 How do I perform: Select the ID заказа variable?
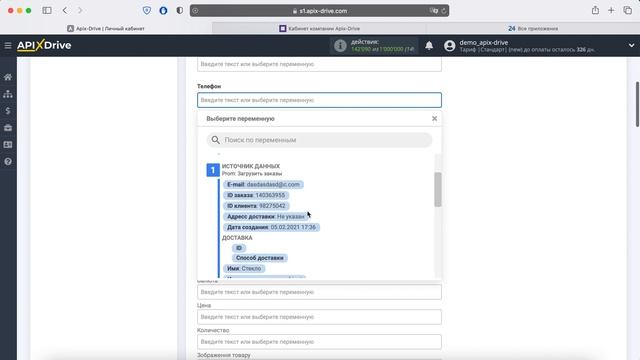(256, 195)
